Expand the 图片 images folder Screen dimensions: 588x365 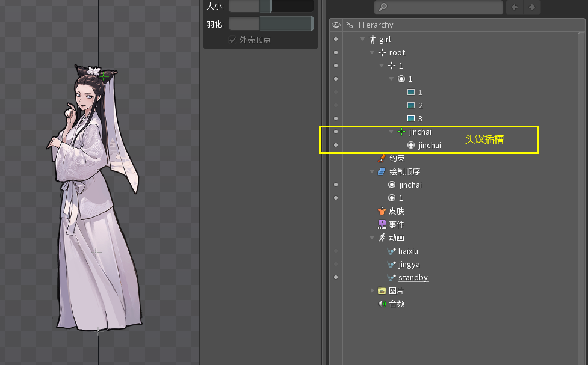click(372, 290)
